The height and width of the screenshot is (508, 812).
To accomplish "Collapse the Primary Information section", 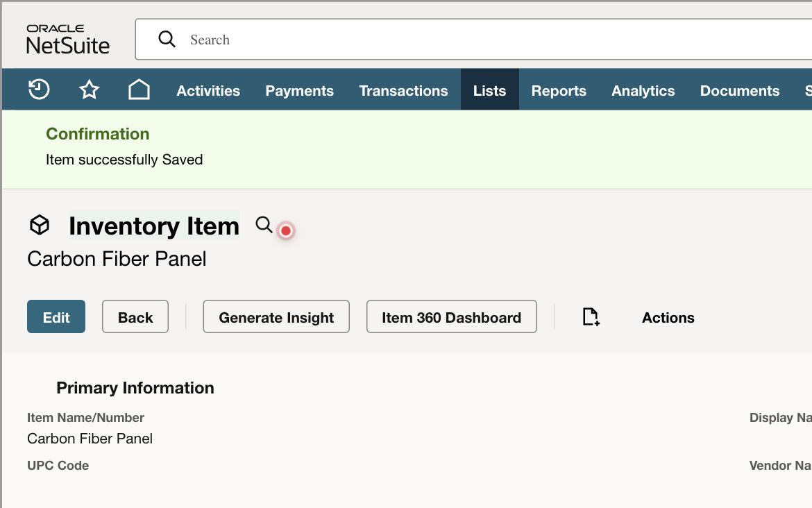I will tap(135, 388).
